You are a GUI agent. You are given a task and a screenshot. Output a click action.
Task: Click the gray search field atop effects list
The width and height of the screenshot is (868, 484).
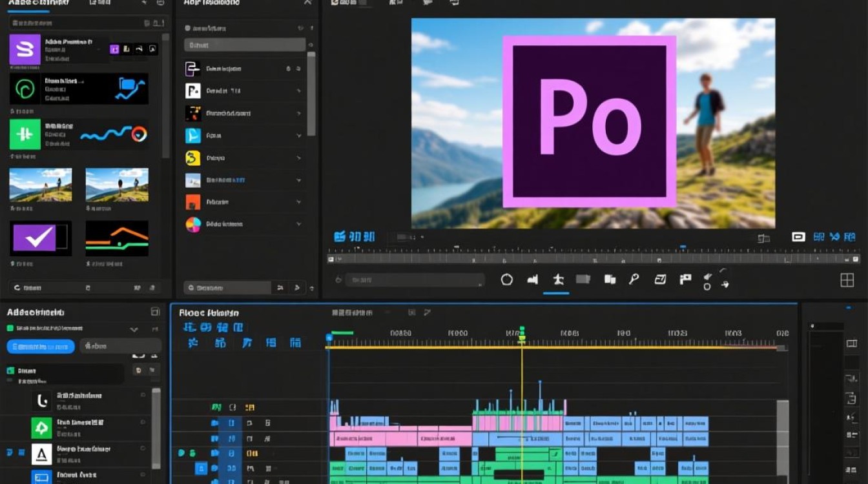[x=245, y=45]
